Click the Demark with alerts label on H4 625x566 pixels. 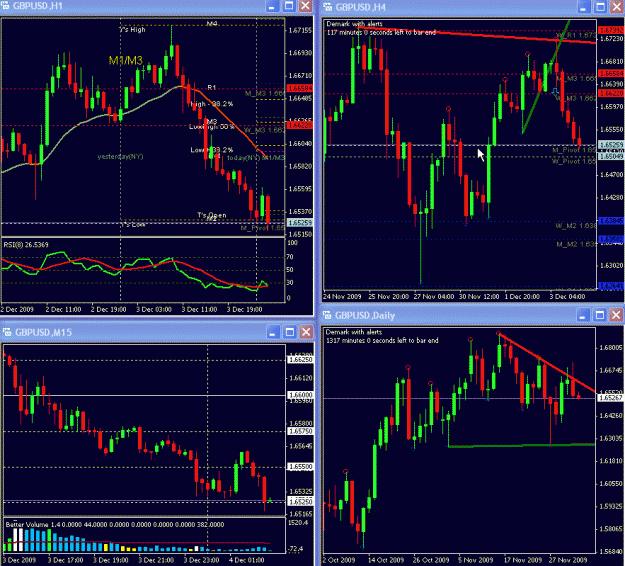(354, 24)
